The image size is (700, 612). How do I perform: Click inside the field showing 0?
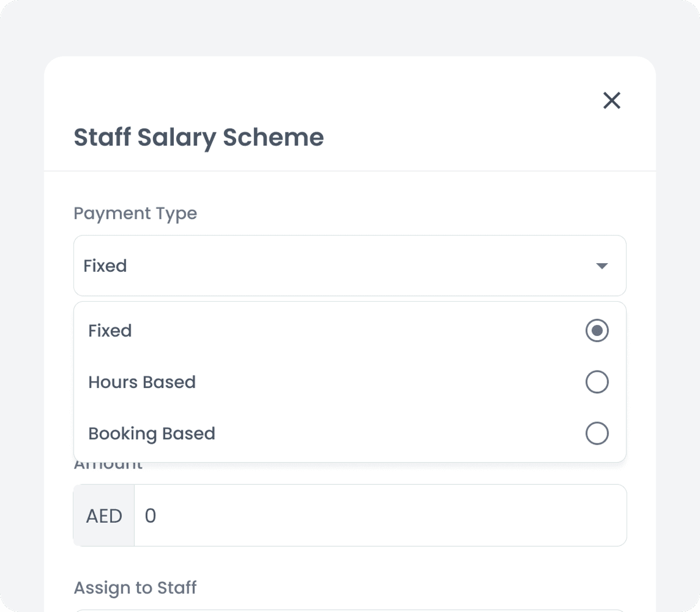(379, 515)
